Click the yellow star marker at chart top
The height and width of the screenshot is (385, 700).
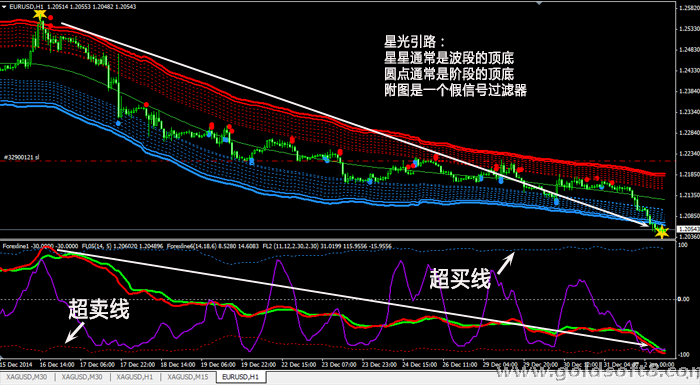(x=40, y=14)
